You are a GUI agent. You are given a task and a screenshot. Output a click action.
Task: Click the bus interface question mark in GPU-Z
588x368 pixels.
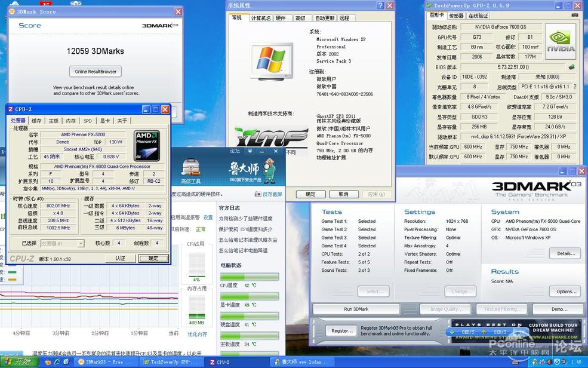[575, 87]
